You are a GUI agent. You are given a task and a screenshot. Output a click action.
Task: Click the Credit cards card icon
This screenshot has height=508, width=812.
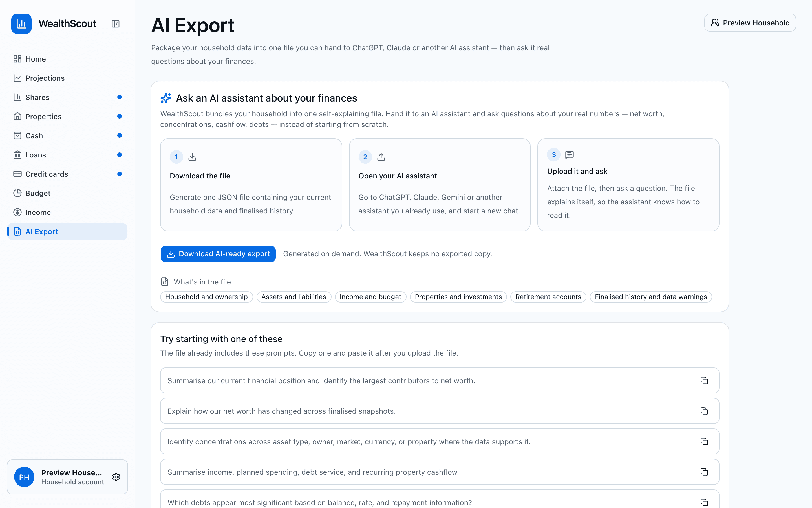pyautogui.click(x=17, y=174)
